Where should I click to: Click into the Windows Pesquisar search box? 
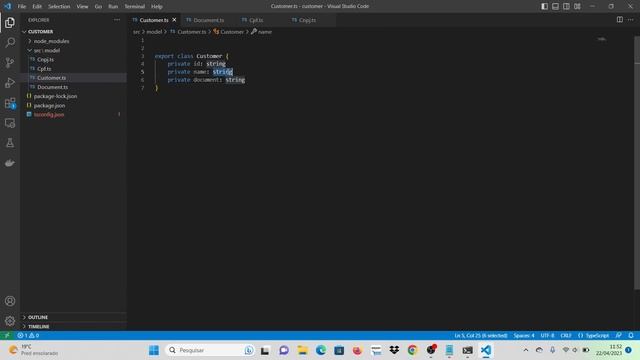210,350
